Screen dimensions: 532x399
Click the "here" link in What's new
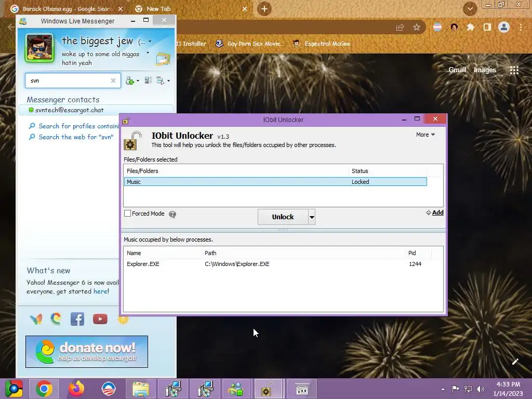[x=101, y=291]
